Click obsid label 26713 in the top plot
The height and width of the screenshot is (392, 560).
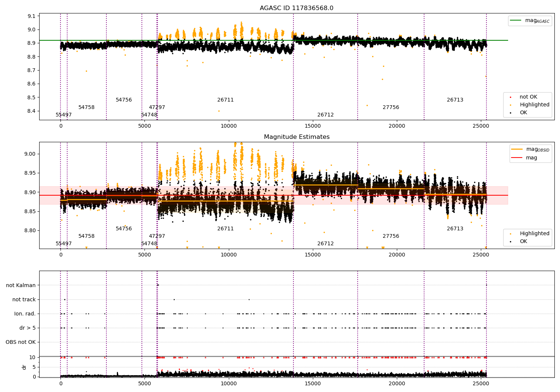pos(455,100)
